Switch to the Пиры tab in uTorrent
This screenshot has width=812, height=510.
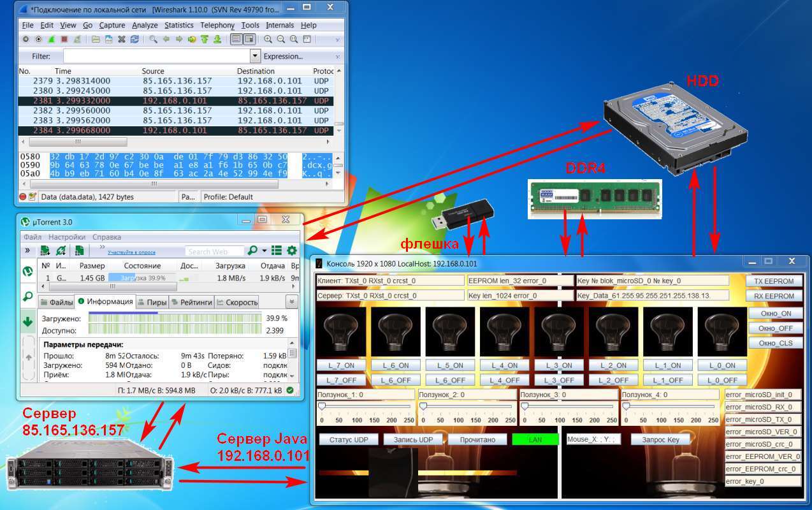(x=152, y=302)
